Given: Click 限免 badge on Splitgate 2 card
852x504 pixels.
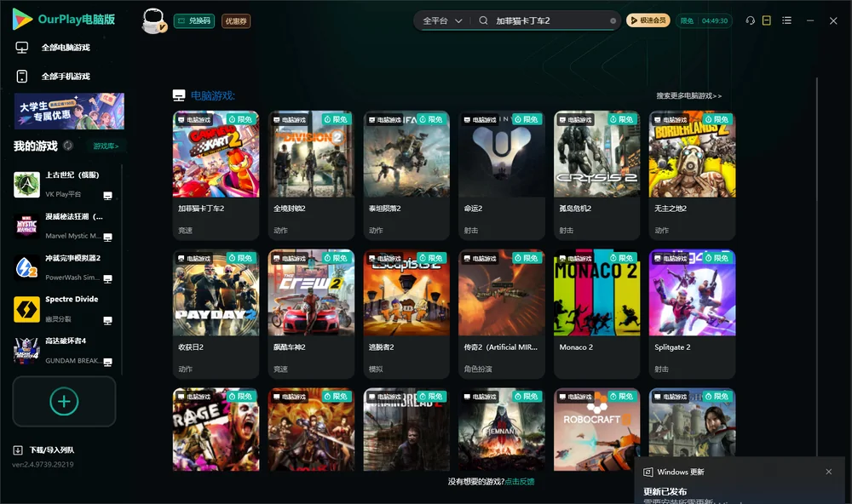Looking at the screenshot, I should click(x=717, y=258).
